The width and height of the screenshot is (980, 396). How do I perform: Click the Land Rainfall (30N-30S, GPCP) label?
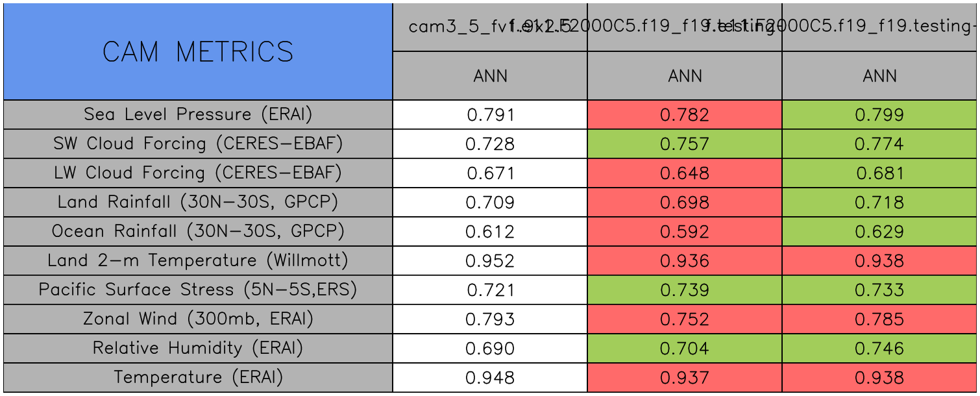(x=198, y=203)
